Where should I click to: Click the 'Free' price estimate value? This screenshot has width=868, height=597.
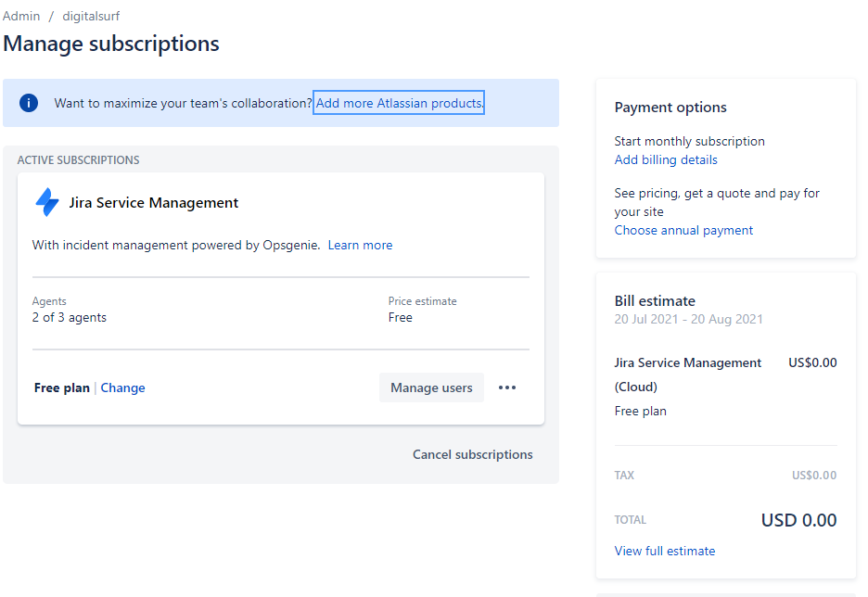[x=401, y=318]
